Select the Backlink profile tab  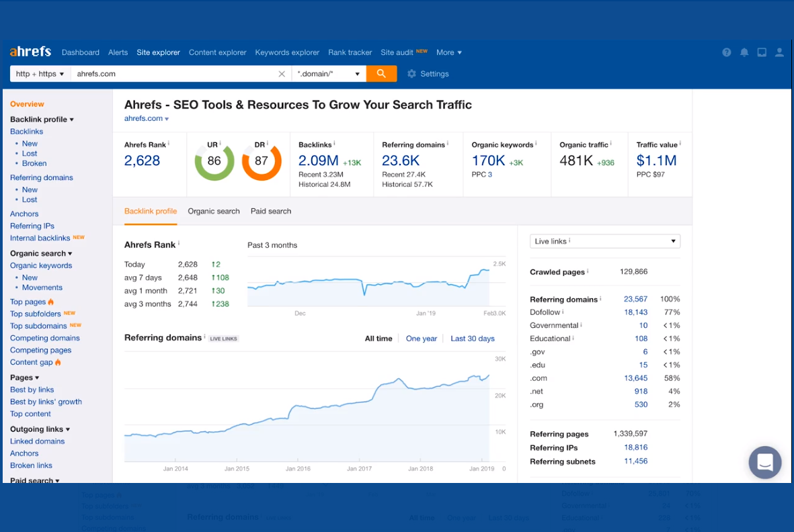pyautogui.click(x=151, y=212)
